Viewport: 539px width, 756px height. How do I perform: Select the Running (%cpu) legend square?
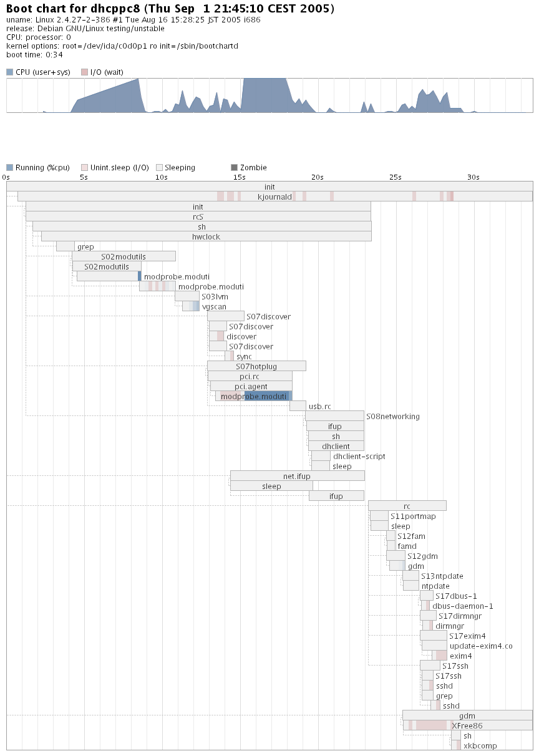point(9,168)
